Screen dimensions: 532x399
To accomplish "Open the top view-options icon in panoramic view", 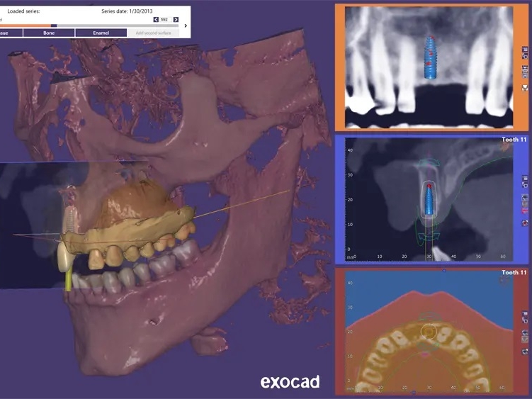I will click(525, 52).
